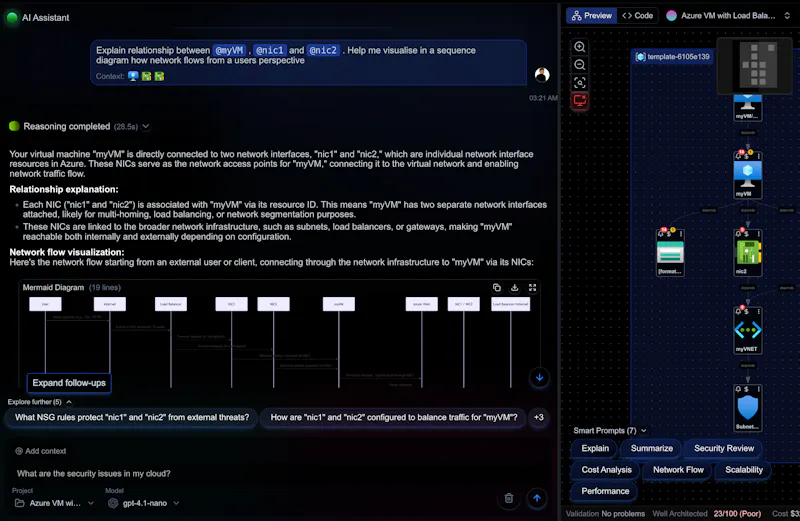This screenshot has height=521, width=800.
Task: Click the template-6105e139 label
Action: (678, 57)
